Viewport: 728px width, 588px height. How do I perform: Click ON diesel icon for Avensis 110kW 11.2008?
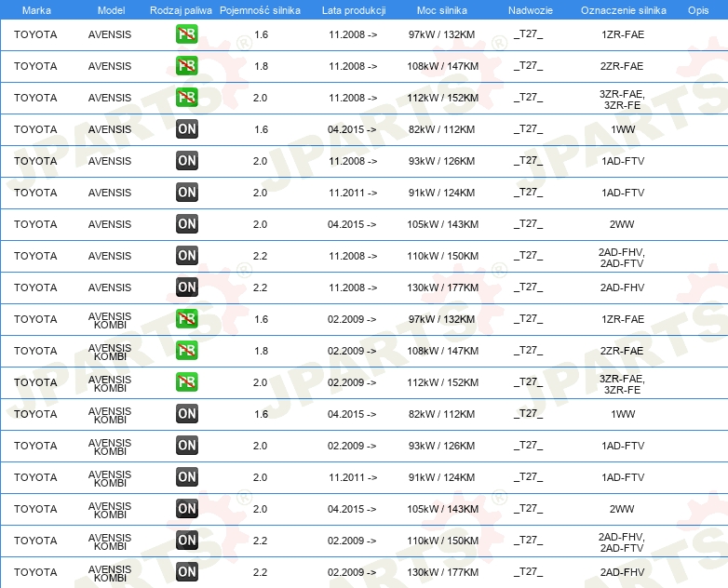[x=186, y=255]
